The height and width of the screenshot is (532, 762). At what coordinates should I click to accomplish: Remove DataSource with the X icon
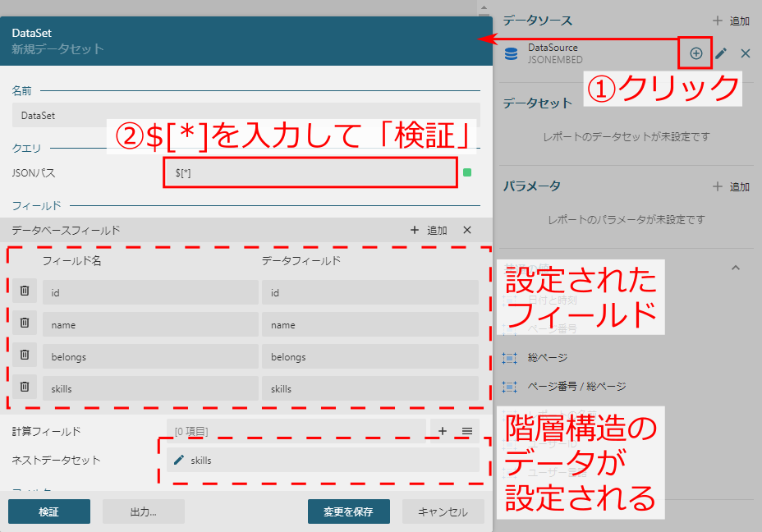pyautogui.click(x=746, y=53)
